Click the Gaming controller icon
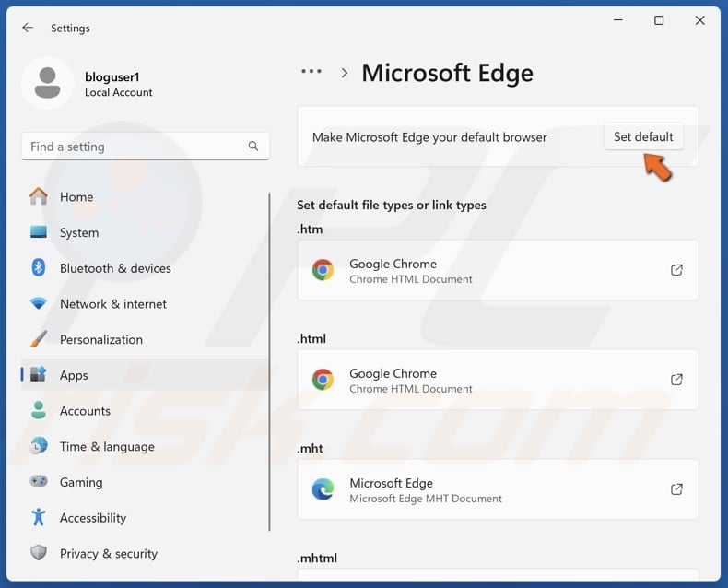The height and width of the screenshot is (588, 728). coord(39,482)
